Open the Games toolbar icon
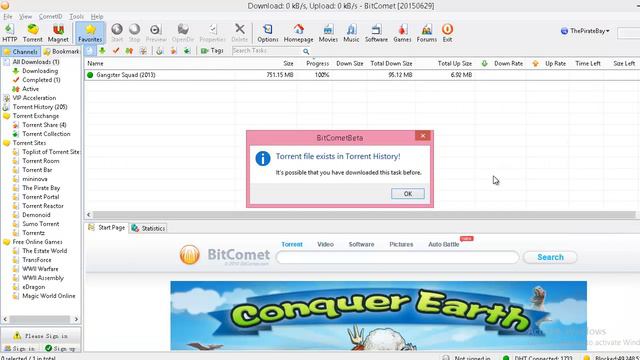Screen dimensions: 640x360 coord(402,33)
